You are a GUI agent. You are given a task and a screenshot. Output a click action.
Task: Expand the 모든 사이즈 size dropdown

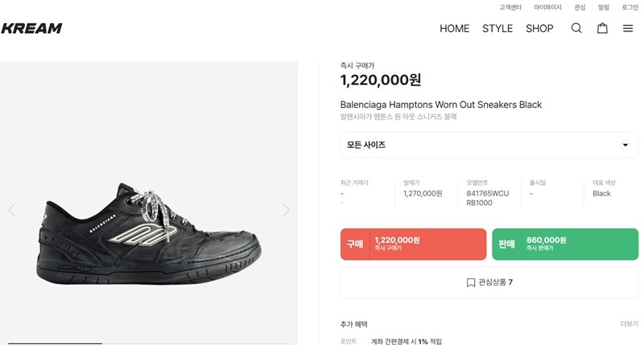(x=489, y=145)
